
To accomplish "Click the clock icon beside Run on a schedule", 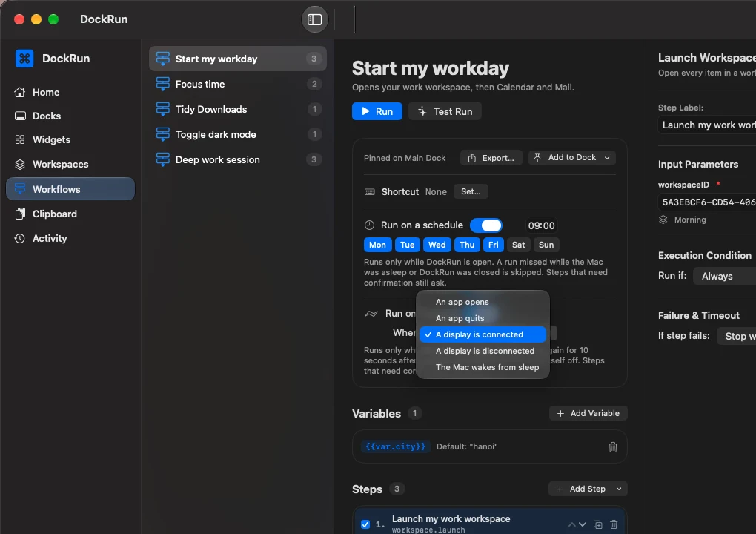I will click(369, 225).
